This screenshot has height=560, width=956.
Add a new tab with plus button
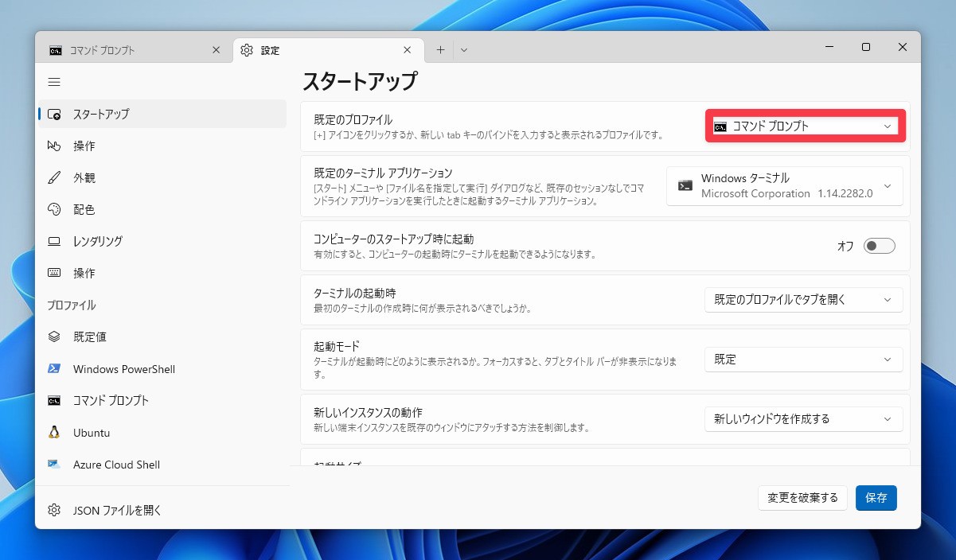pos(440,50)
